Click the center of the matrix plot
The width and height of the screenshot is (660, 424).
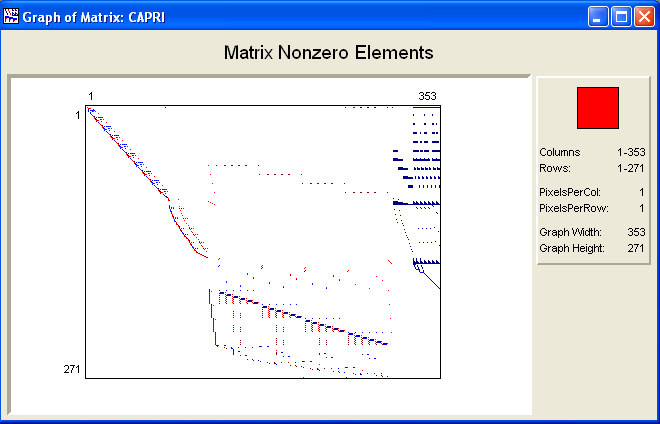click(x=263, y=241)
